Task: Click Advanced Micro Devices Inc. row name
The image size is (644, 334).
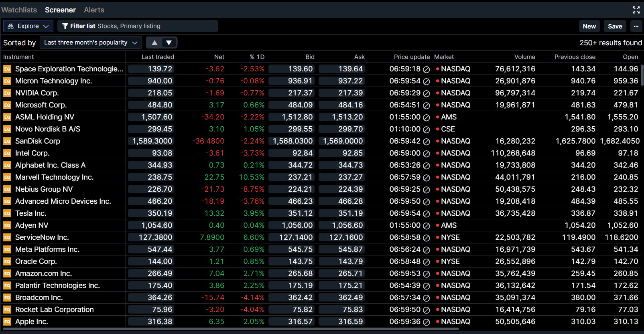Action: point(63,201)
